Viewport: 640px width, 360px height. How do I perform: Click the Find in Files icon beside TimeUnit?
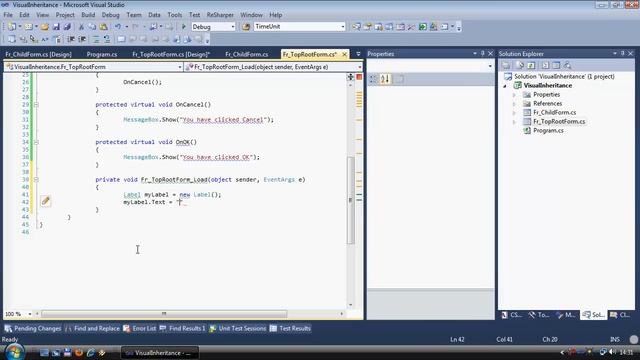coord(246,27)
